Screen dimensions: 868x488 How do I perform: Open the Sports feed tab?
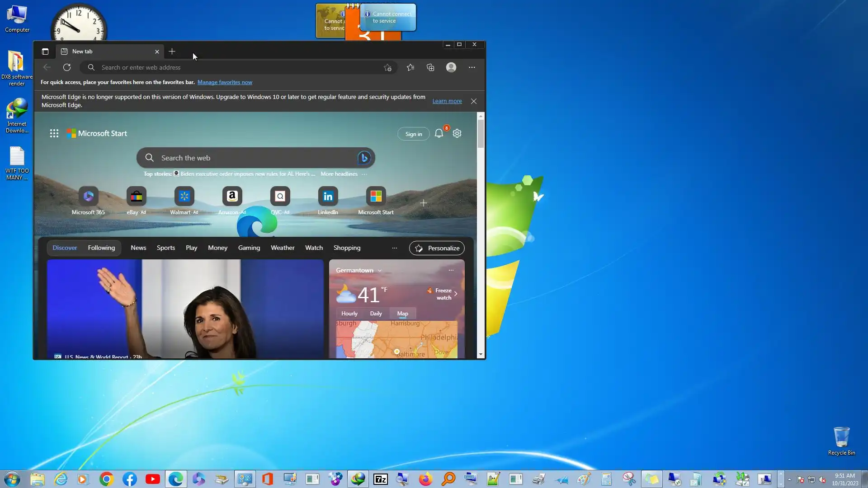165,248
